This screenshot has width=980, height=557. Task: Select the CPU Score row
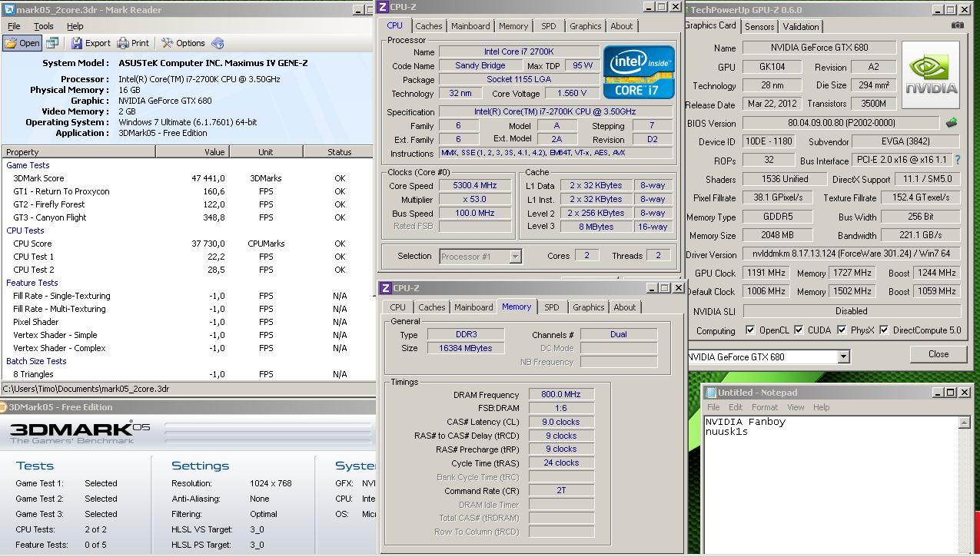coord(188,244)
